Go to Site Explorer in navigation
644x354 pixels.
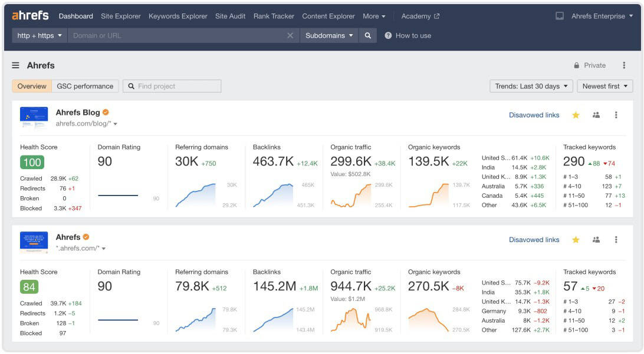point(121,16)
